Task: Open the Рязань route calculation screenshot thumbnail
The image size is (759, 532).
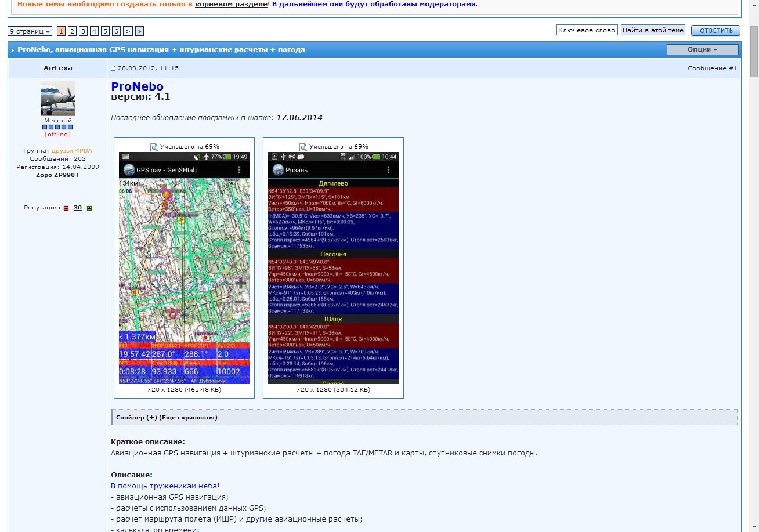Action: click(333, 268)
